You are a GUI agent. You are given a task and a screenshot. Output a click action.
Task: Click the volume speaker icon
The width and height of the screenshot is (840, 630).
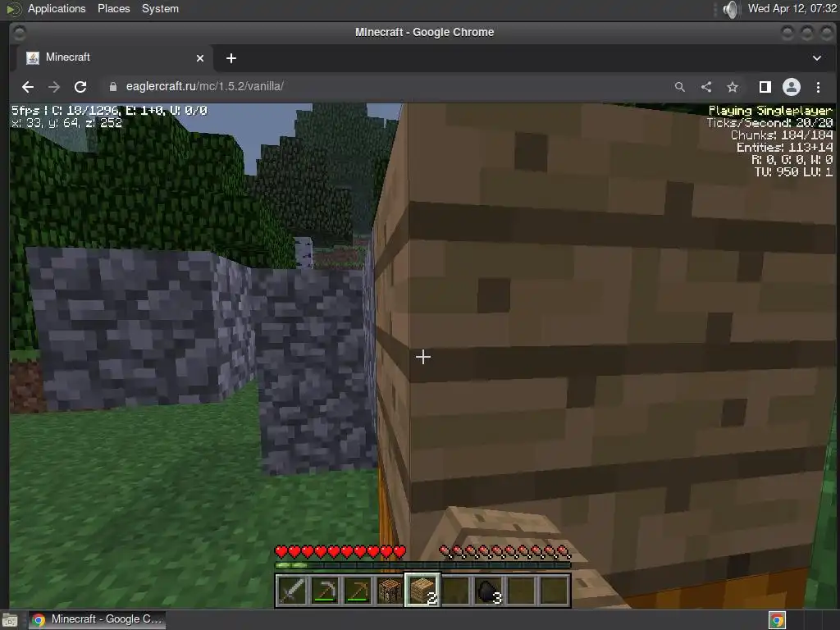pyautogui.click(x=731, y=8)
